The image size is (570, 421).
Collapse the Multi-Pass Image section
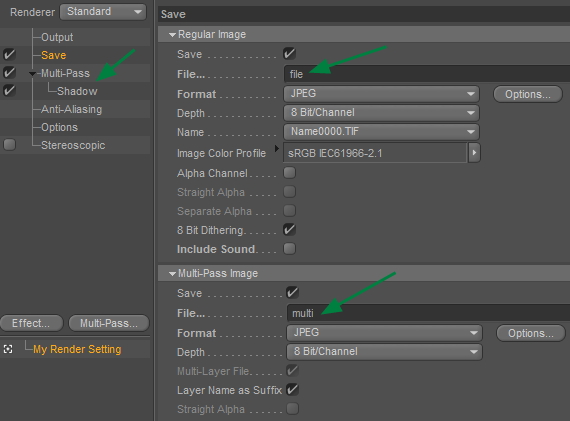pos(172,273)
